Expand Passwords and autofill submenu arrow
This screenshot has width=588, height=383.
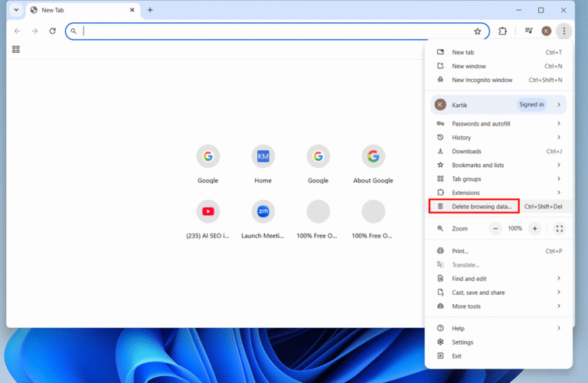(x=559, y=123)
